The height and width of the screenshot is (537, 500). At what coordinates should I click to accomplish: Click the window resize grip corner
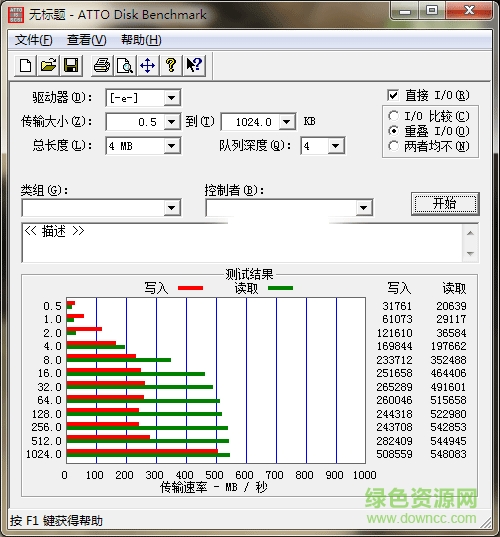coord(486,523)
